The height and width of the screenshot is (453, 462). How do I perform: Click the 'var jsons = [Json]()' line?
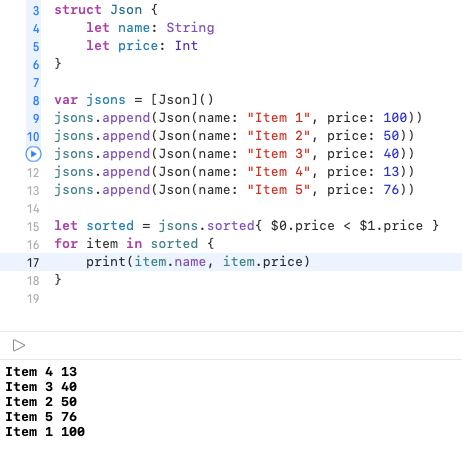point(134,100)
